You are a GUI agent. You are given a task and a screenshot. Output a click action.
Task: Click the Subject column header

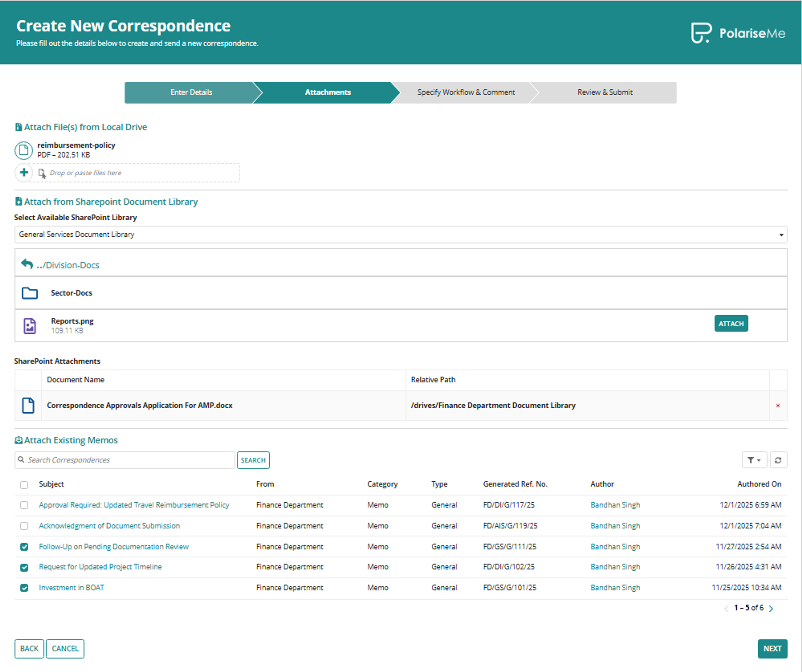coord(51,484)
